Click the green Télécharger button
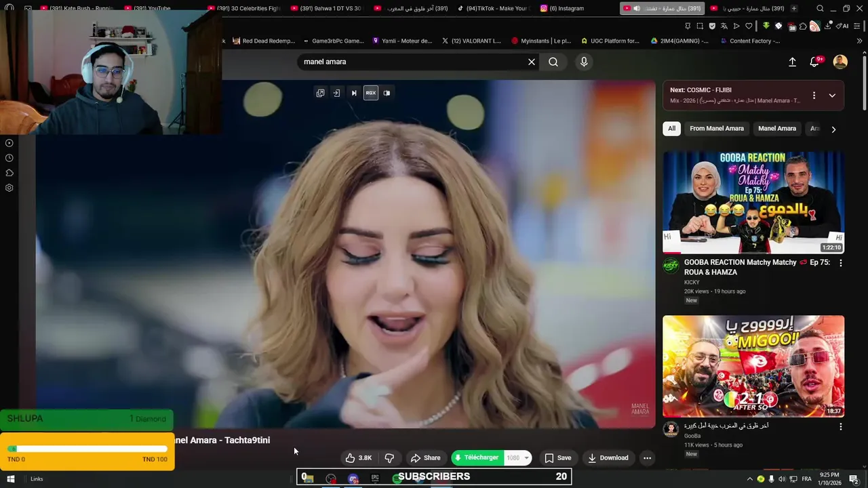 coord(477,457)
